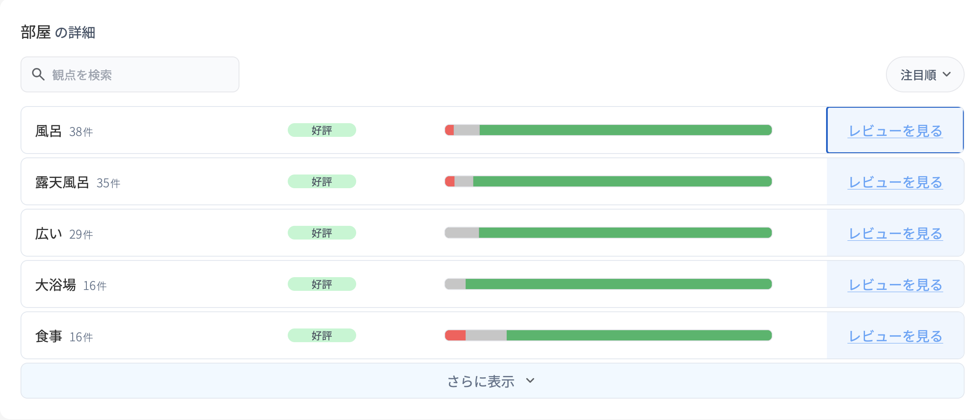Open レビューを見る for 露天風呂
980x420 pixels.
coord(895,182)
